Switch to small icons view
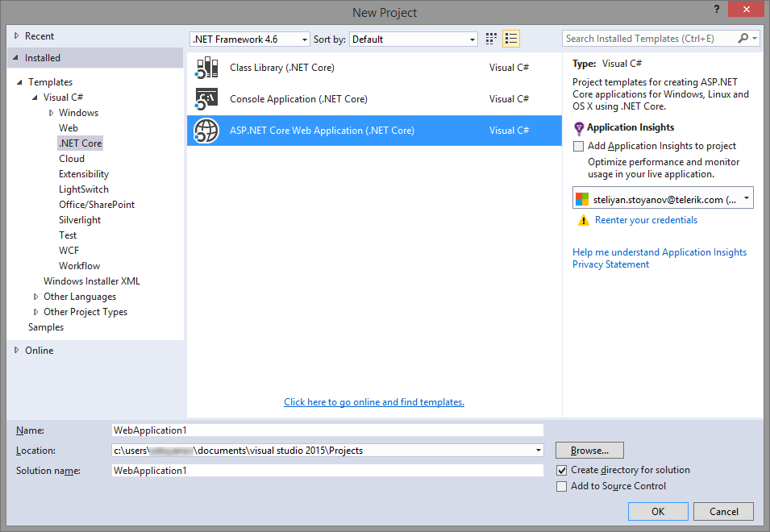The image size is (770, 532). [491, 39]
